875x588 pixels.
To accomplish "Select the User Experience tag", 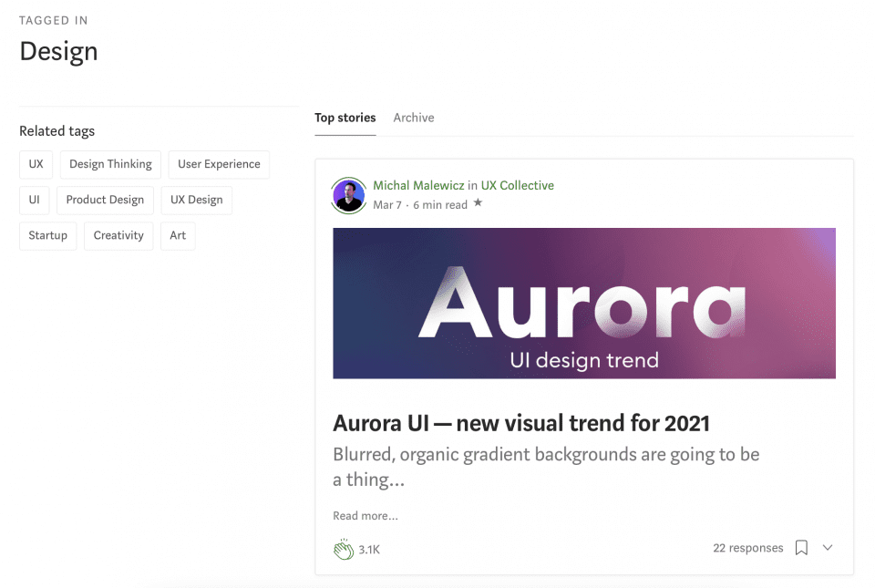I will [x=219, y=164].
